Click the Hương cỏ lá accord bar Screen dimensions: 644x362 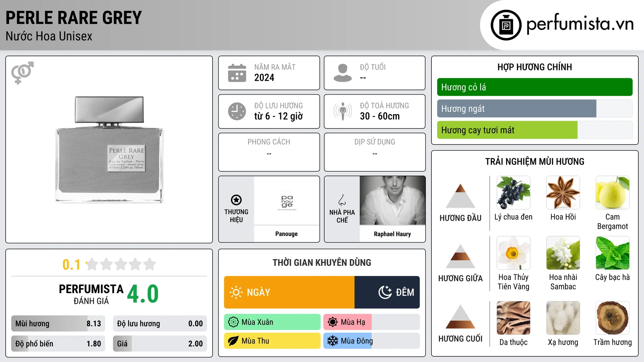click(x=535, y=87)
